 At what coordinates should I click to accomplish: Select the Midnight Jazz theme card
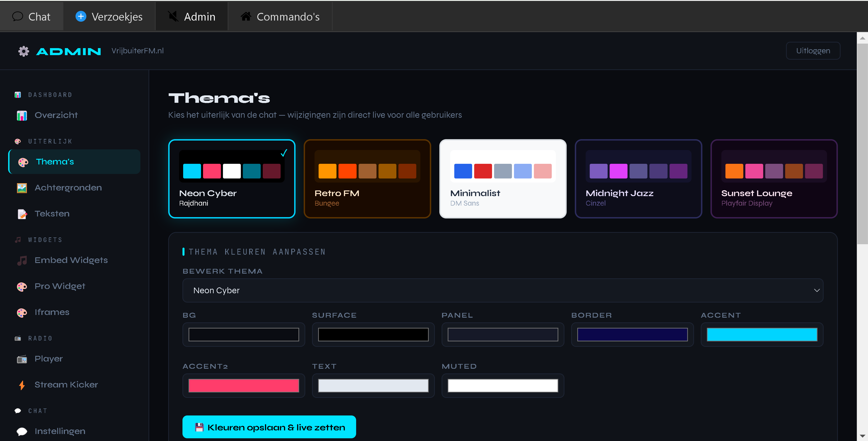[638, 179]
